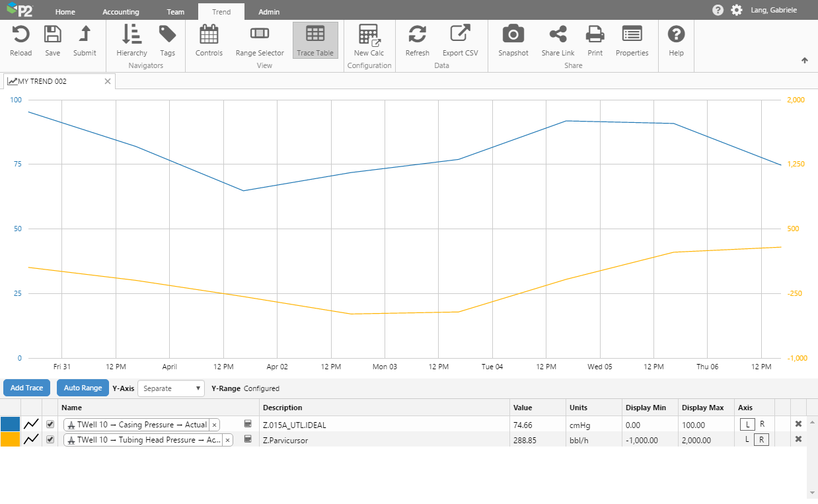Screen dimensions: 818x504
Task: Open the Tags navigator
Action: [167, 35]
